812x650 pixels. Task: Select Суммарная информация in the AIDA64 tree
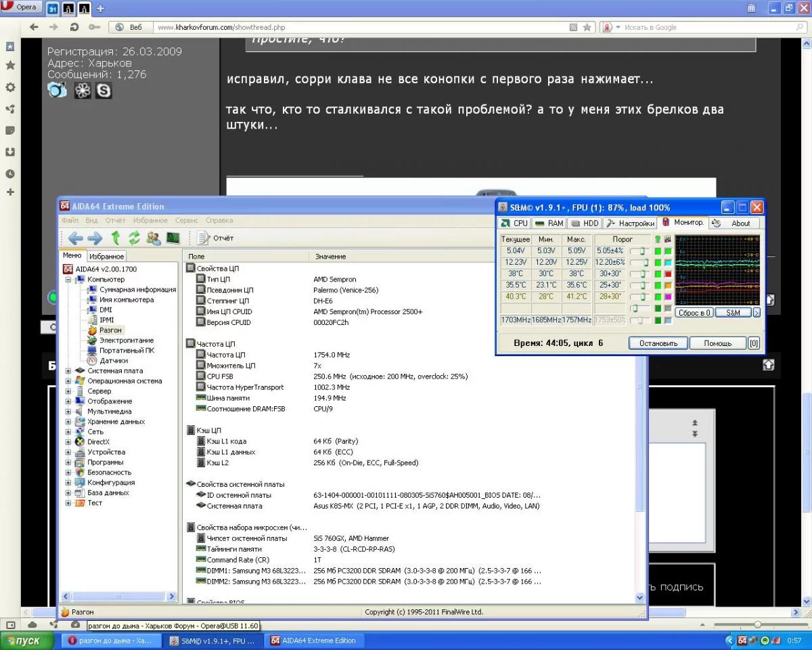137,289
